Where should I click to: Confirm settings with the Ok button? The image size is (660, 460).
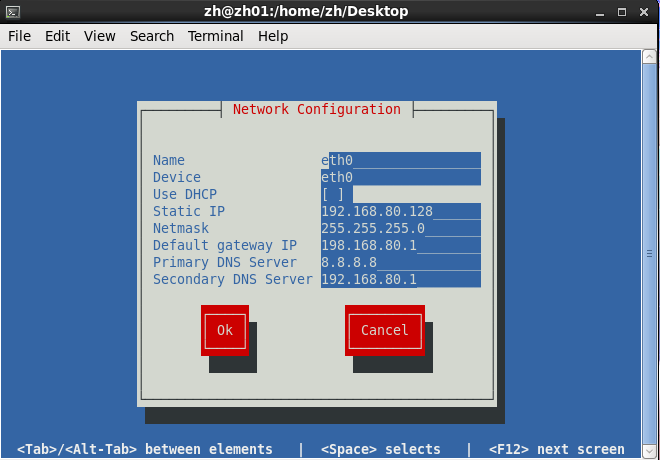[x=225, y=330]
